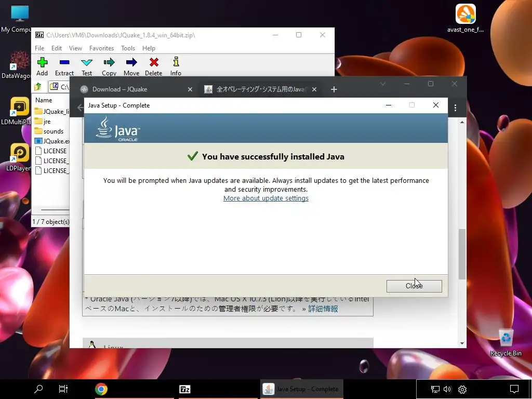Open the Chrome three-dot menu
The height and width of the screenshot is (399, 532).
click(455, 108)
